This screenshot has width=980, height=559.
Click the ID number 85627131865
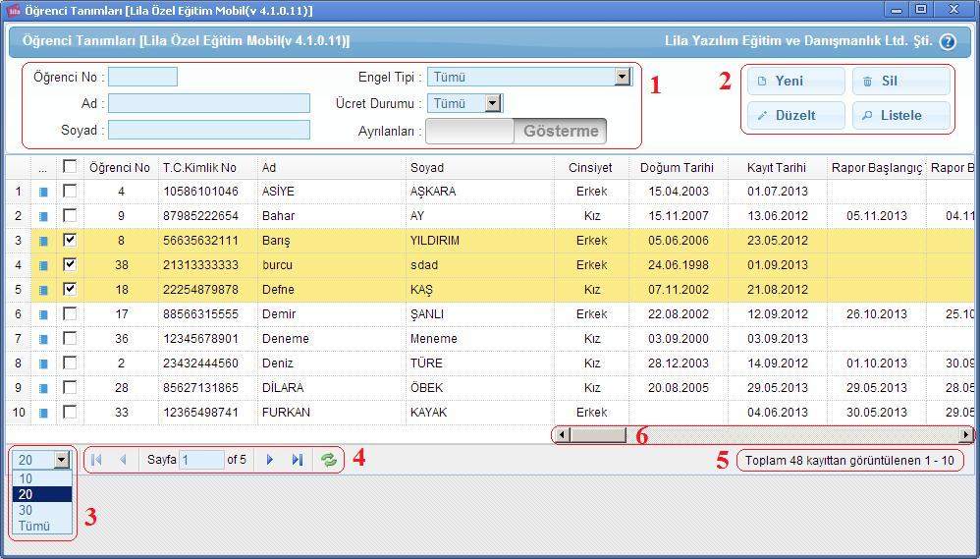(200, 388)
